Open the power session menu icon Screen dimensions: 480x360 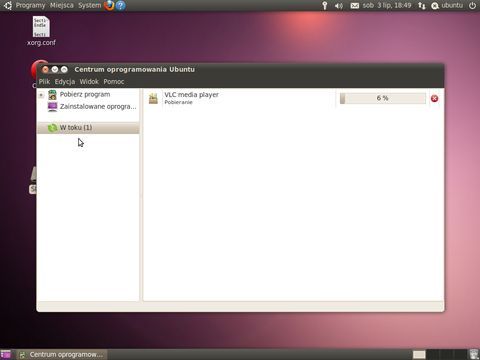click(x=472, y=5)
